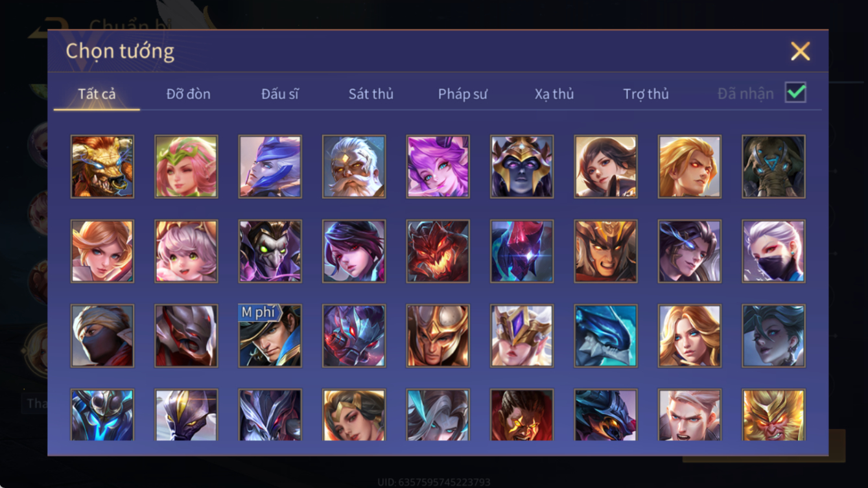Pick the pink-haired hero with green crown
This screenshot has height=488, width=868.
click(x=186, y=167)
